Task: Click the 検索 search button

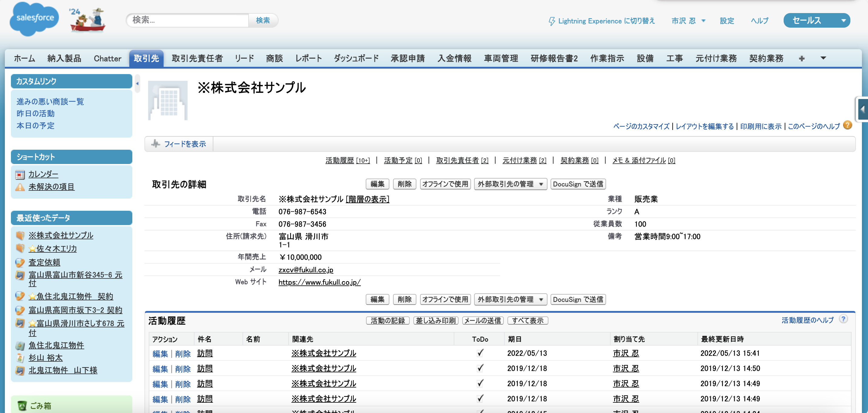Action: (263, 20)
